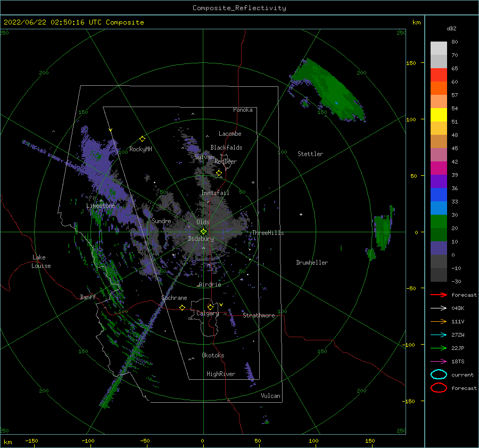Click the HighRiver label
Viewport: 479px width, 448px height.
221,374
